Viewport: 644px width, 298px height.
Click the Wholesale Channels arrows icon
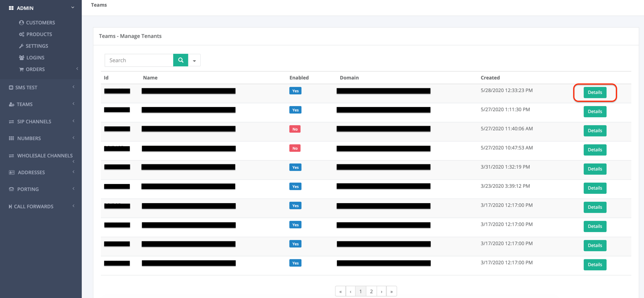pos(11,156)
